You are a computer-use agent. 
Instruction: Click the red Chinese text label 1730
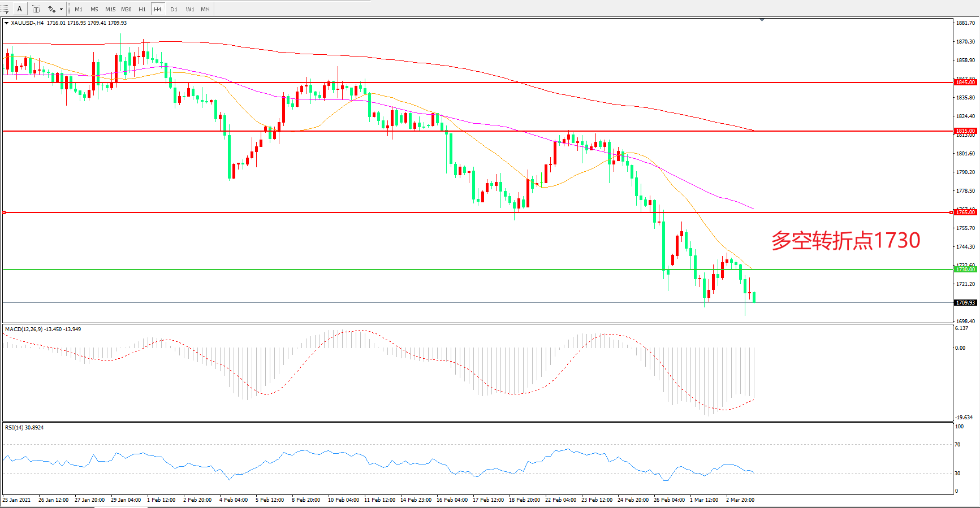(845, 241)
